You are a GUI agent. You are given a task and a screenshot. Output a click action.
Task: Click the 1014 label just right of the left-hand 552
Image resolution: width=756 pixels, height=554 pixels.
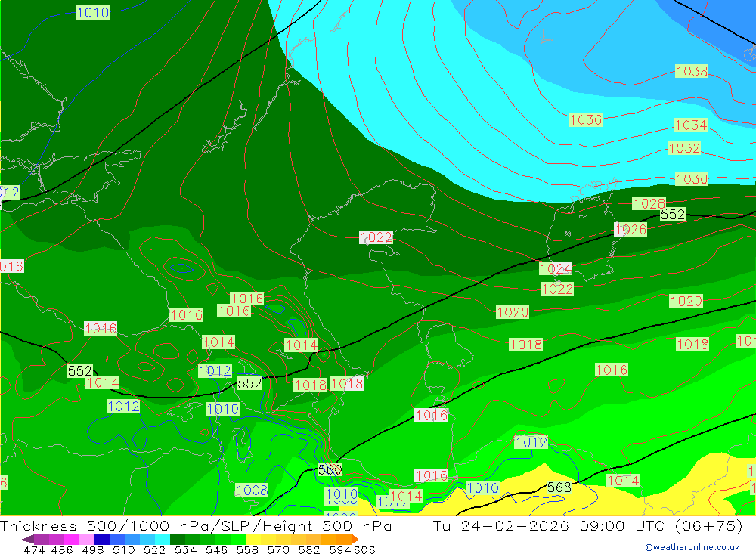pyautogui.click(x=102, y=383)
